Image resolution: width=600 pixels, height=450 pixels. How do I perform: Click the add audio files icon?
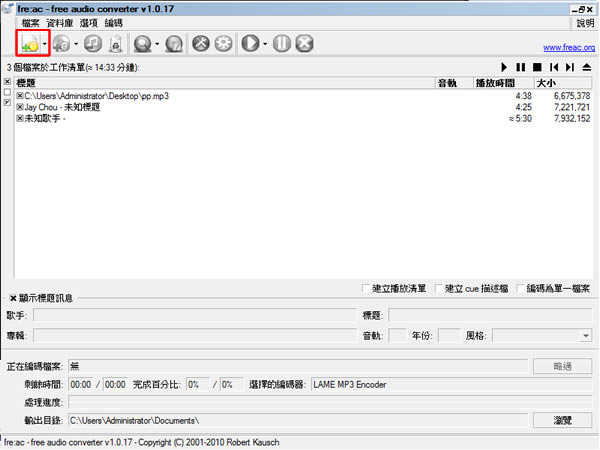pos(29,44)
